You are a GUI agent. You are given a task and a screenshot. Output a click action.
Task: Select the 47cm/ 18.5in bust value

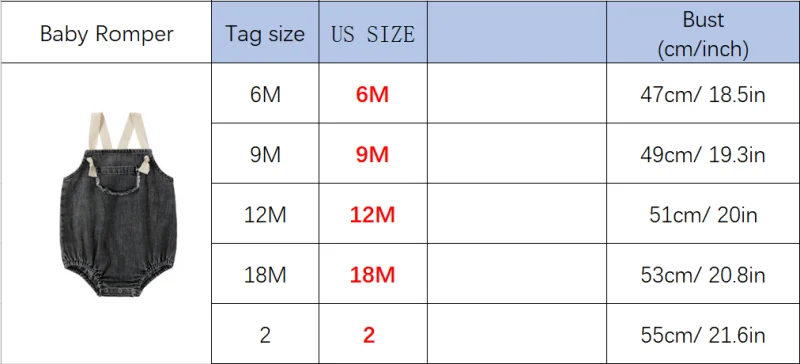[703, 94]
